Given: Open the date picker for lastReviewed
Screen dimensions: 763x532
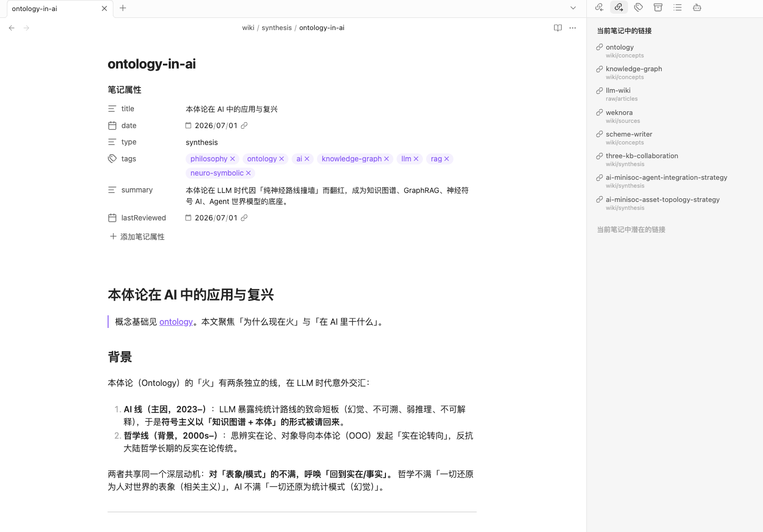Looking at the screenshot, I should (x=188, y=218).
